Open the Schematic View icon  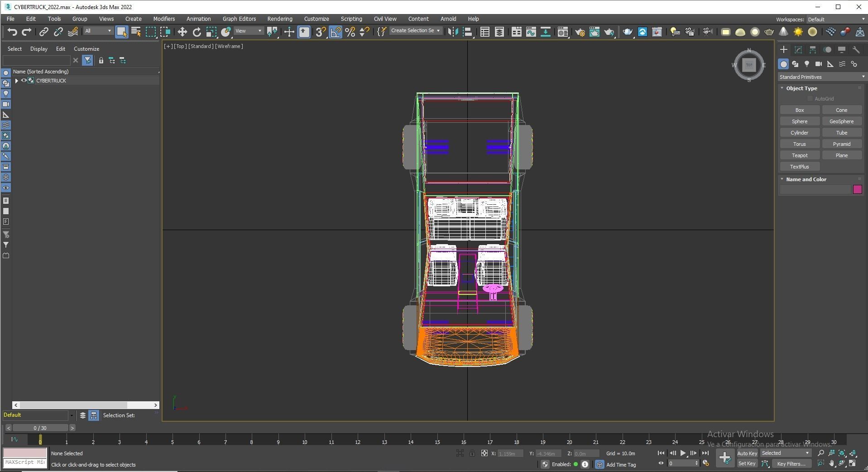(x=545, y=32)
